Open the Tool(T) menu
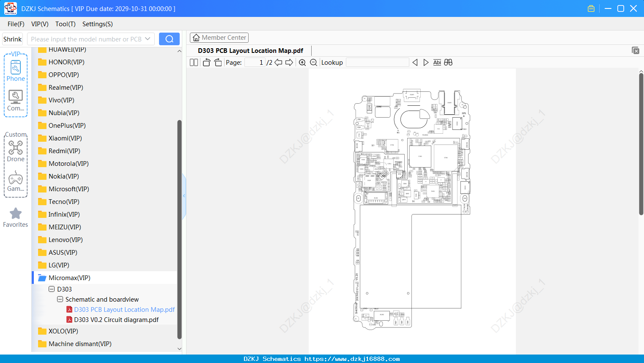Viewport: 644px width, 363px height. click(66, 24)
